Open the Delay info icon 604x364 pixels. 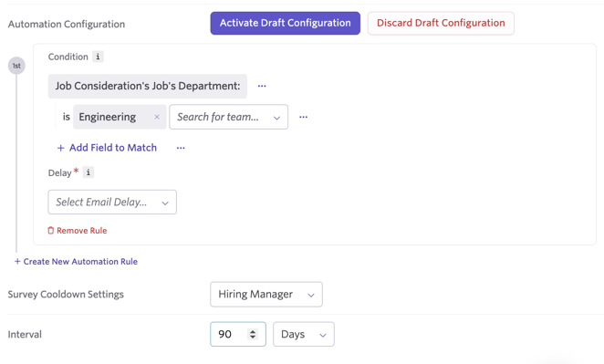[x=89, y=172]
